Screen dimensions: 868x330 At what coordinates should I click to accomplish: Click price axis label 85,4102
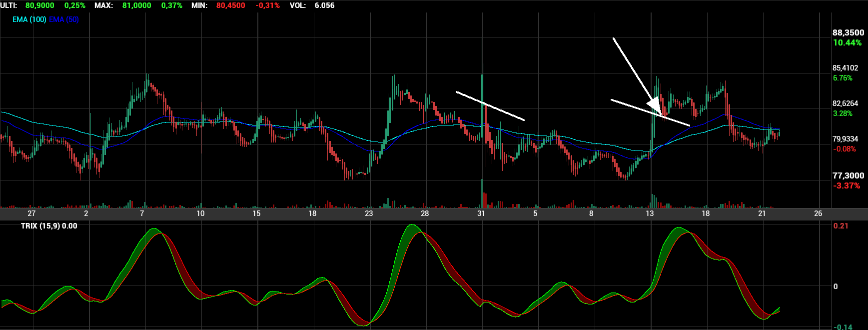click(x=845, y=68)
